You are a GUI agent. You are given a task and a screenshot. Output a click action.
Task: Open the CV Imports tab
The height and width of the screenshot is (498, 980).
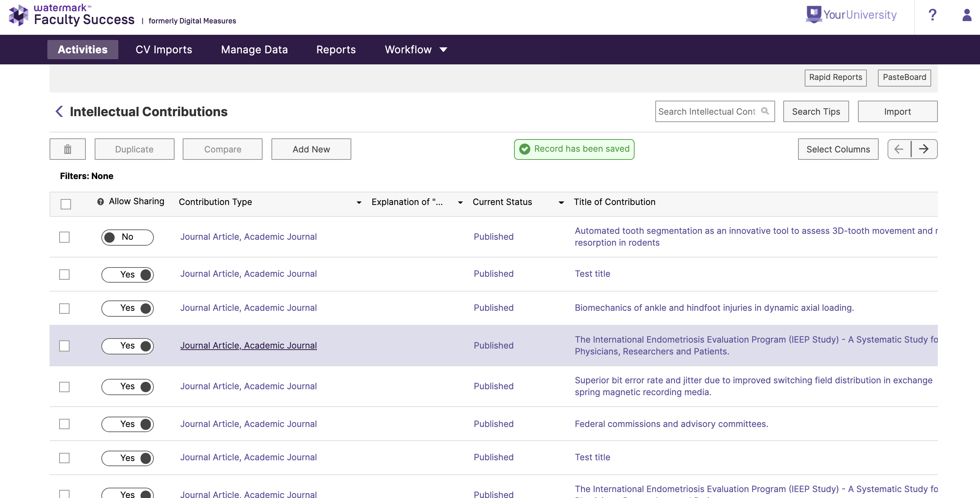(x=164, y=50)
